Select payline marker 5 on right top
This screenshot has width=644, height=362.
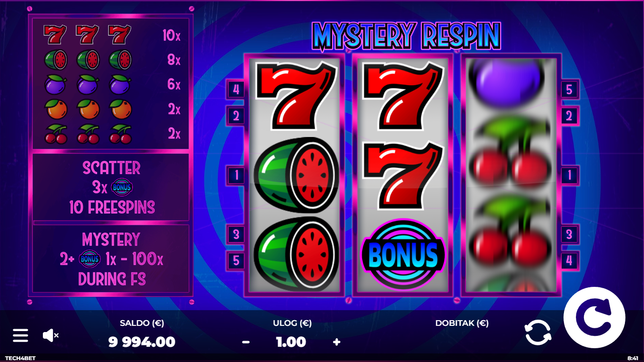pyautogui.click(x=569, y=89)
